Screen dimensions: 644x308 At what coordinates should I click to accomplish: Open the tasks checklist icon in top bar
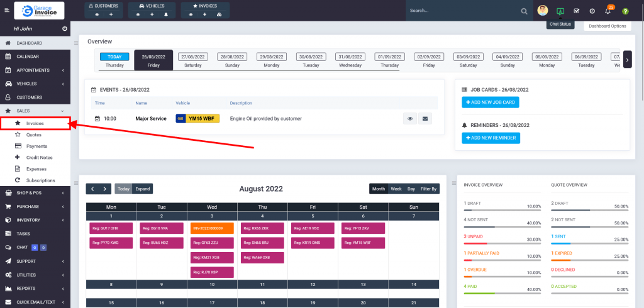coord(576,11)
